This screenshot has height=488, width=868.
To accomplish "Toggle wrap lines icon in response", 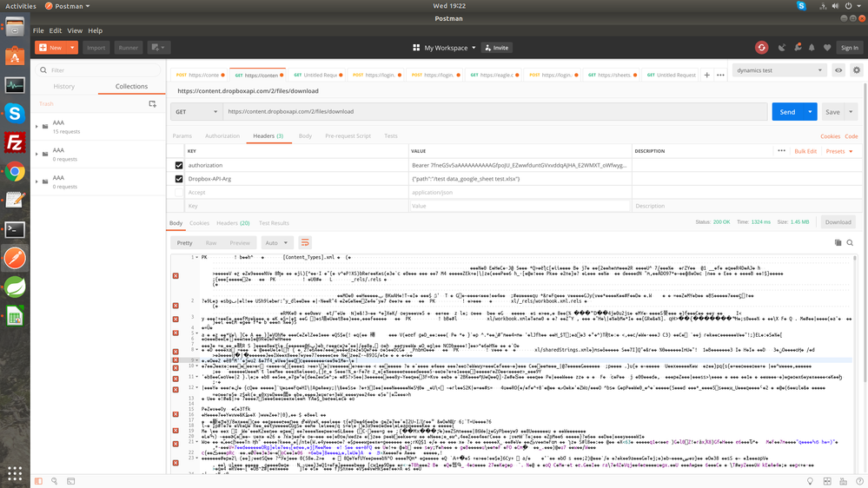I will [x=304, y=243].
